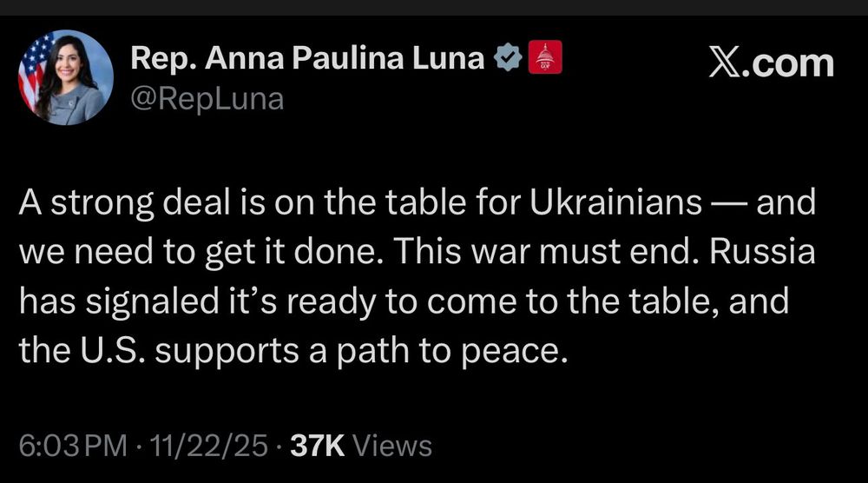Viewport: 868px width, 483px height.
Task: Click 'has signaled it's ready' text line
Action: coord(198,302)
